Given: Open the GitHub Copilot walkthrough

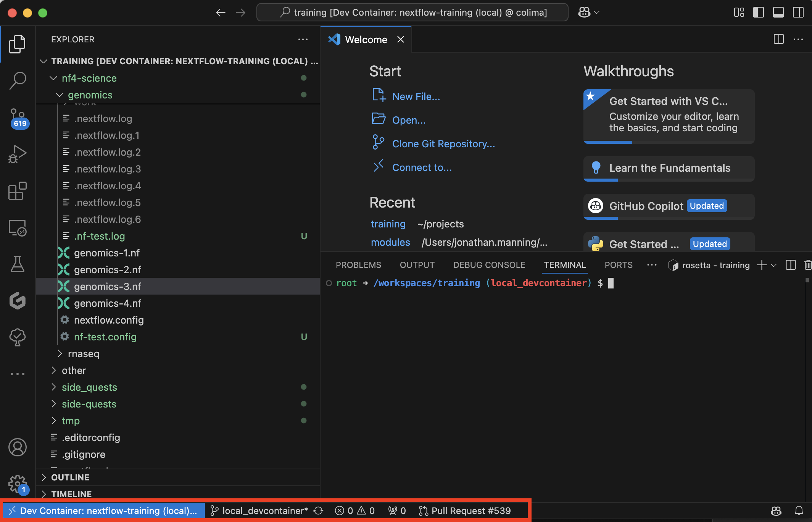Looking at the screenshot, I should [x=669, y=206].
